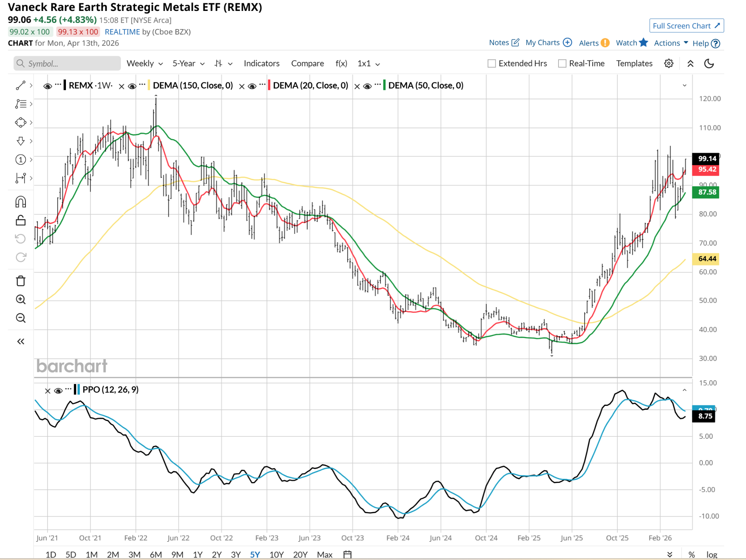The image size is (746, 560).
Task: Click the Symbol search input field
Action: pos(67,63)
